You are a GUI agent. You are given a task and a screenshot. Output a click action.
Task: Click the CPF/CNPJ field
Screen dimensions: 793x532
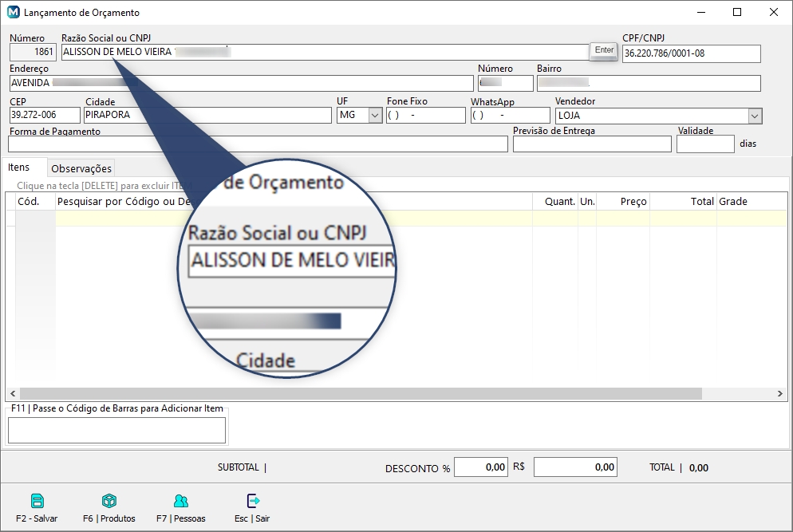(x=691, y=53)
